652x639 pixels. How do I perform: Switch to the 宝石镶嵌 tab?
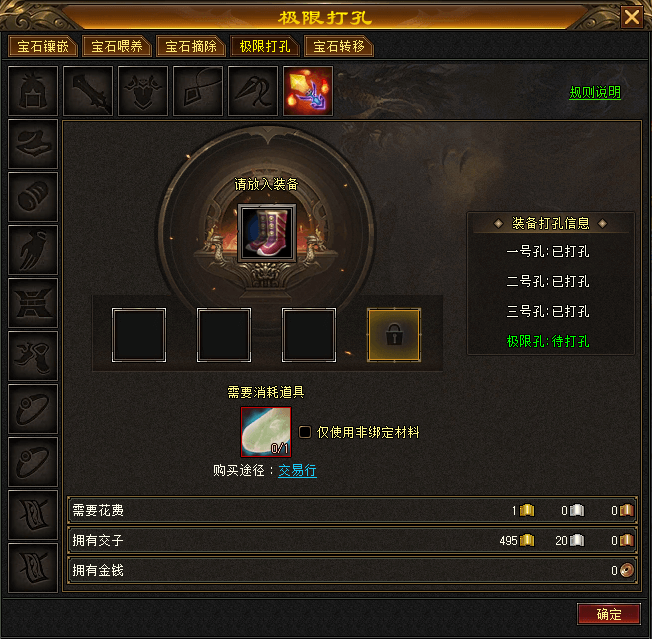coord(43,46)
